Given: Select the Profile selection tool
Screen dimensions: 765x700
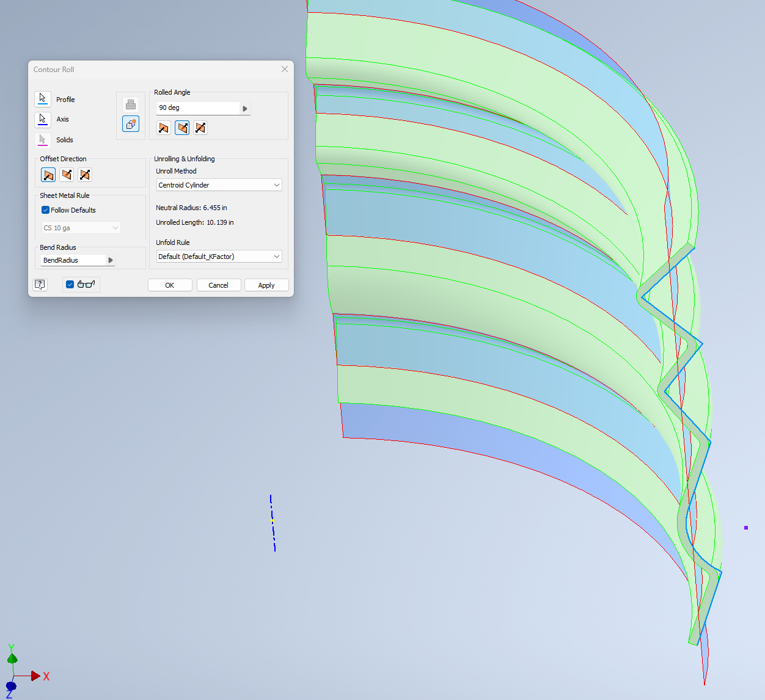Looking at the screenshot, I should [43, 98].
